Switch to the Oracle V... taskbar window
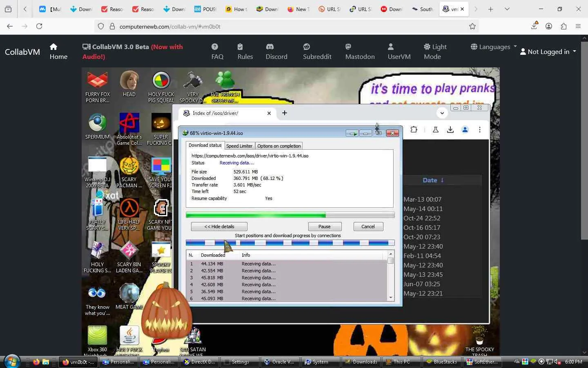Image resolution: width=588 pixels, height=368 pixels. point(279,362)
